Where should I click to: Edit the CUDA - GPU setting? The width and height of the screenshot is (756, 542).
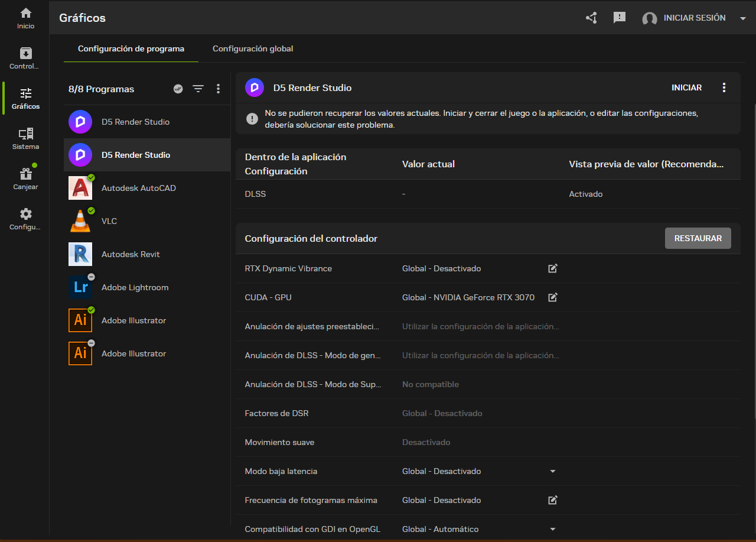[553, 297]
